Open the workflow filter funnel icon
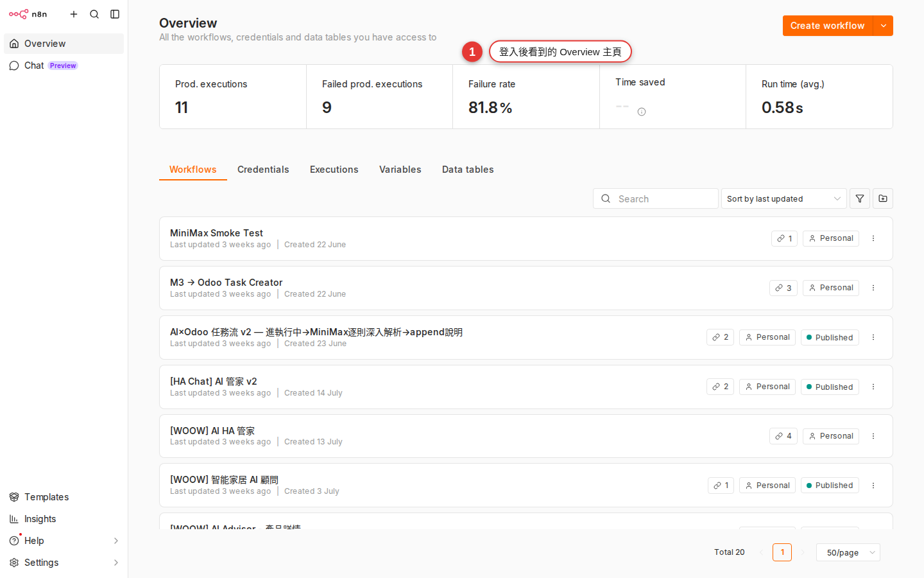The image size is (924, 578). (x=860, y=198)
